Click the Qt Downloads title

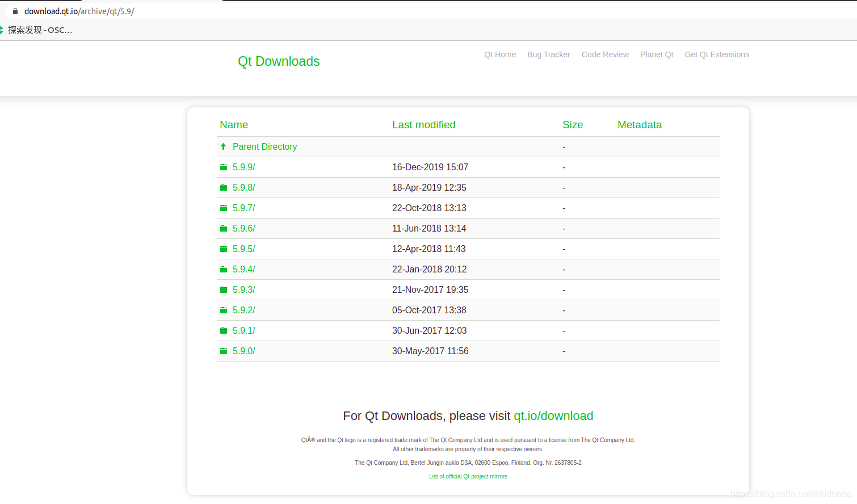coord(279,61)
